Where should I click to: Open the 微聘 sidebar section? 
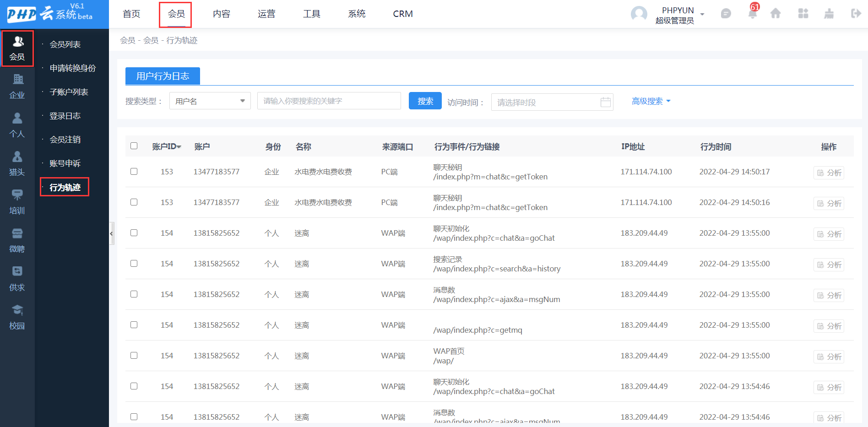(17, 241)
